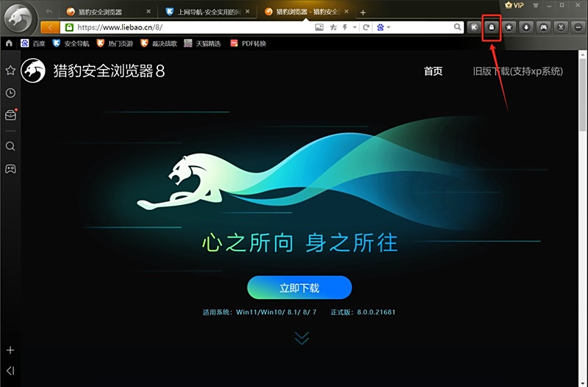Switch to the 上网导航 tab
Viewport: 588px width, 387px height.
206,12
